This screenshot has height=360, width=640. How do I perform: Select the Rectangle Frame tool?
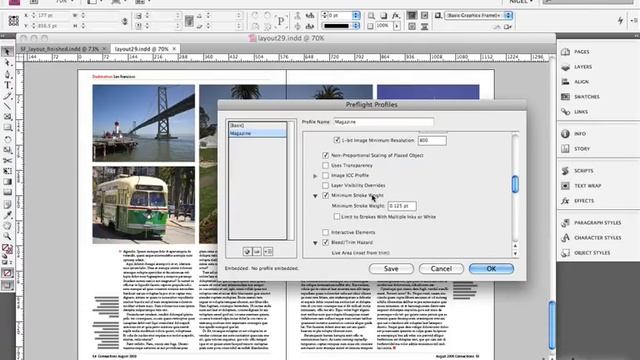pos(7,117)
